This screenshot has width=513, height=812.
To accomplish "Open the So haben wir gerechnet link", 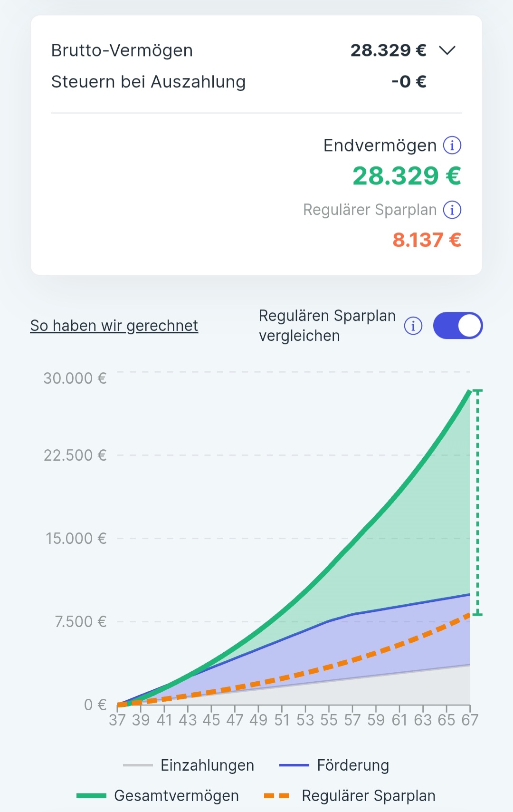I will 114,326.
